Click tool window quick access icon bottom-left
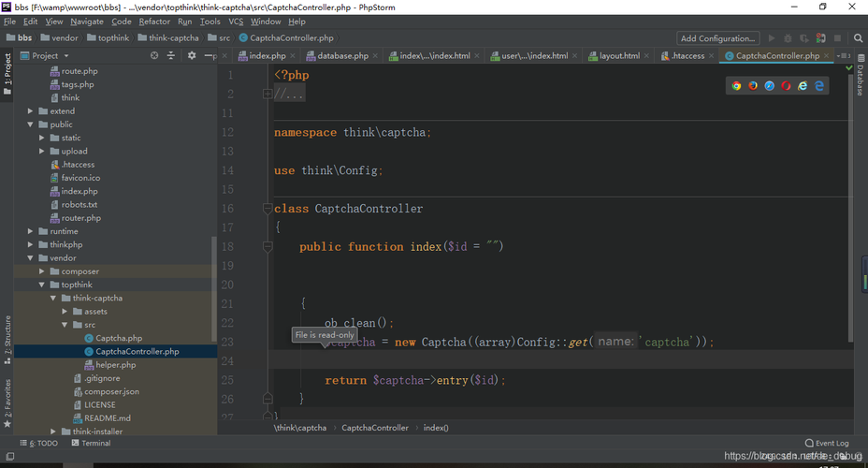 [9, 457]
